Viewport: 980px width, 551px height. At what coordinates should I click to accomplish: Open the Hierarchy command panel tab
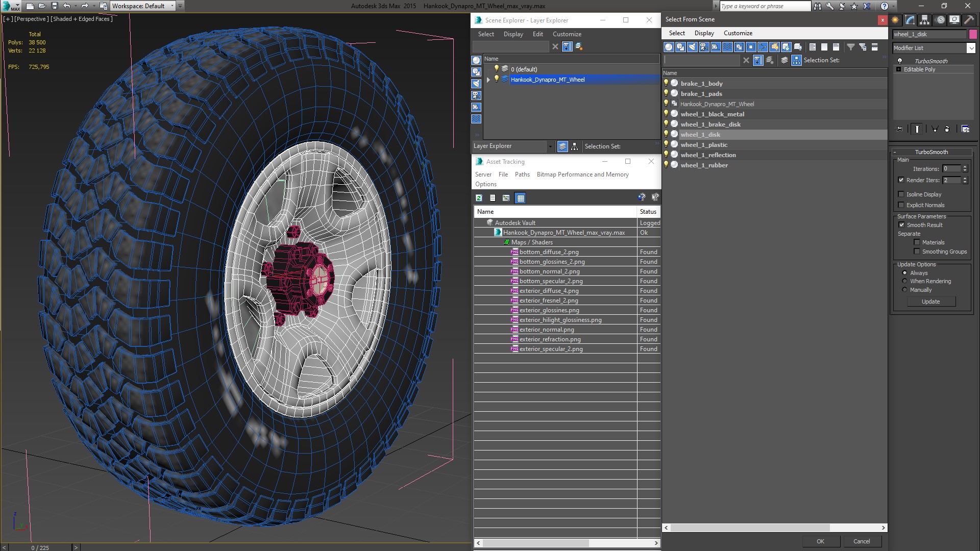point(925,20)
